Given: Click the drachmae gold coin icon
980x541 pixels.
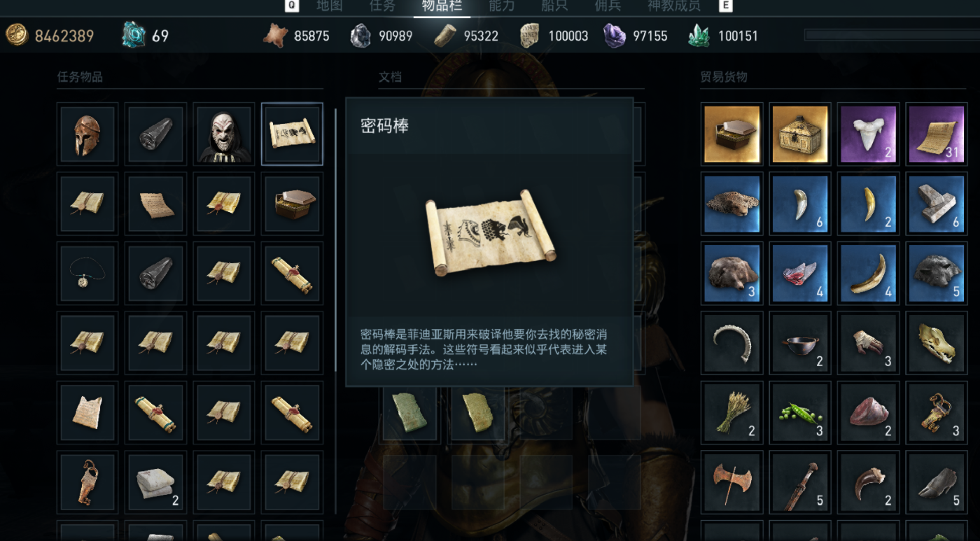Looking at the screenshot, I should (x=16, y=35).
